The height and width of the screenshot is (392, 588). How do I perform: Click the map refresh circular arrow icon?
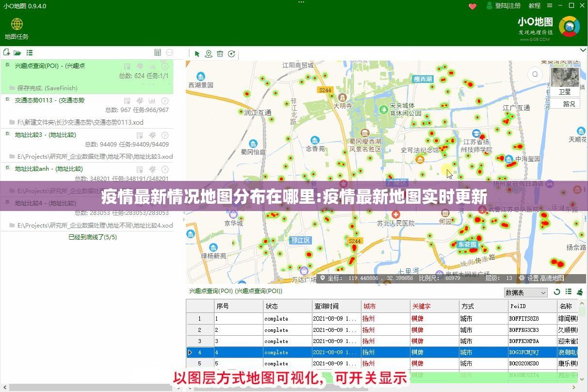click(232, 54)
